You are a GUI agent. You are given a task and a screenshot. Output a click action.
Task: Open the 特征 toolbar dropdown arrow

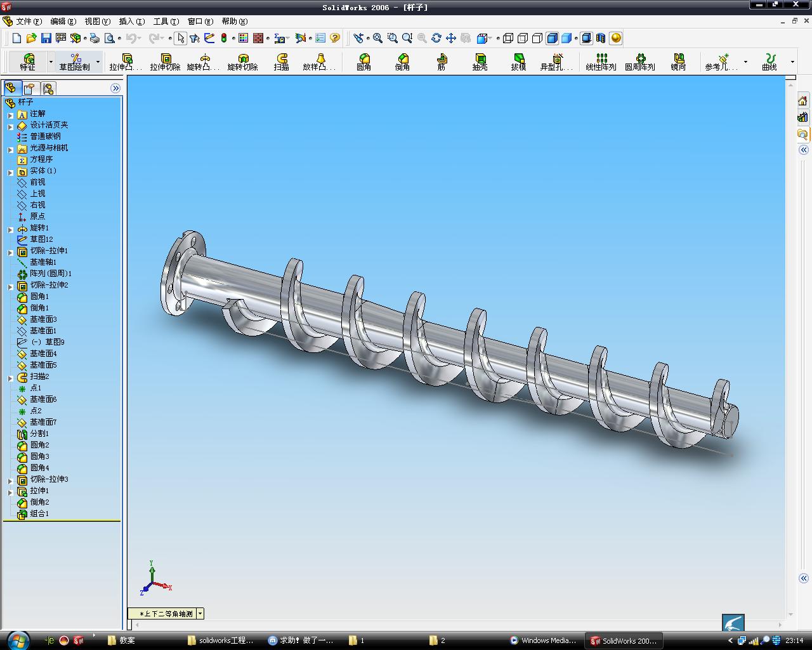point(51,62)
